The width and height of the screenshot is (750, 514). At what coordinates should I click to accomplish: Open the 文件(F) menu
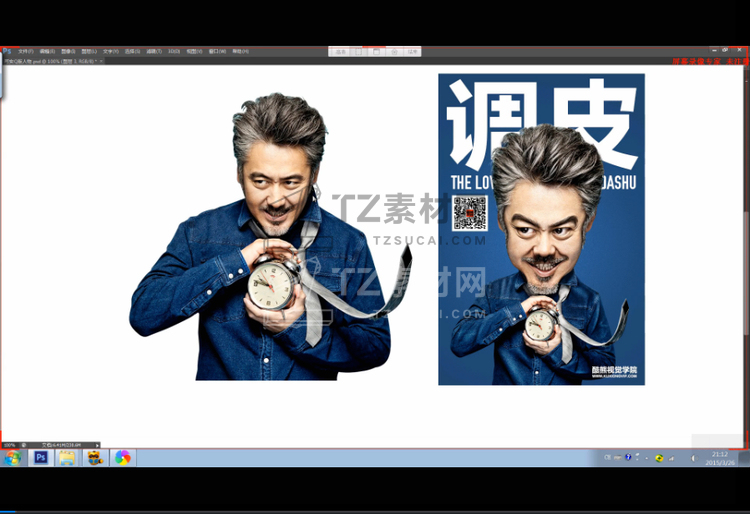pyautogui.click(x=26, y=51)
